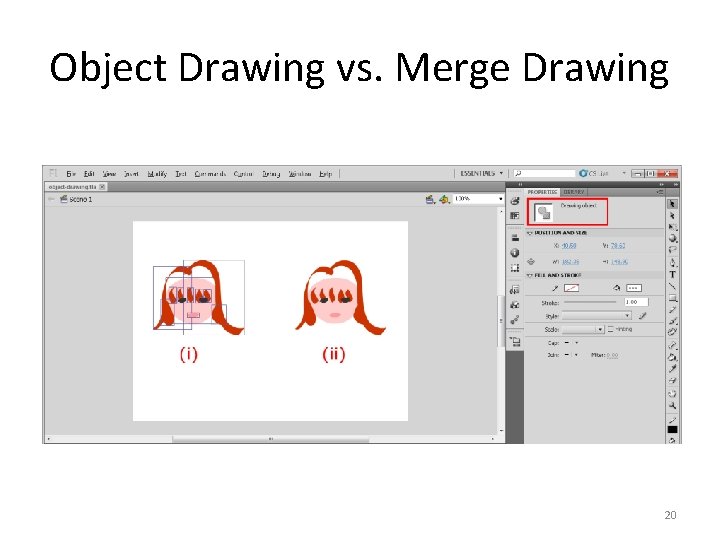Collapse the Fill and Stroke section
This screenshot has width=720, height=540.
click(529, 276)
